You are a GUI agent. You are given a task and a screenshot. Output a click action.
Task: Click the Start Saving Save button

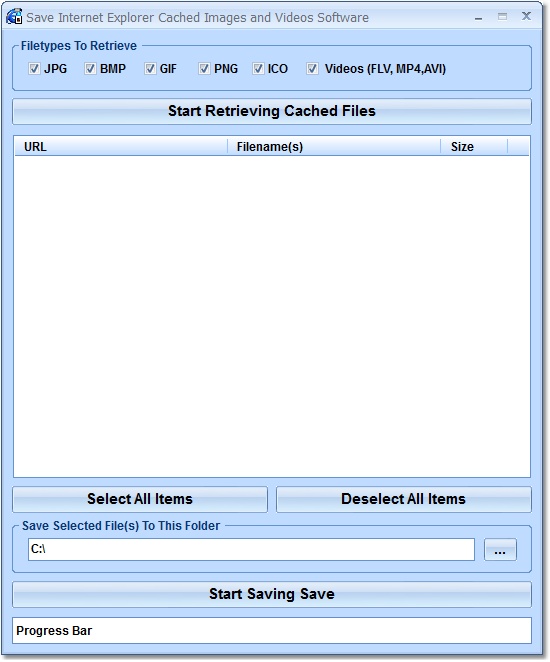tap(272, 594)
